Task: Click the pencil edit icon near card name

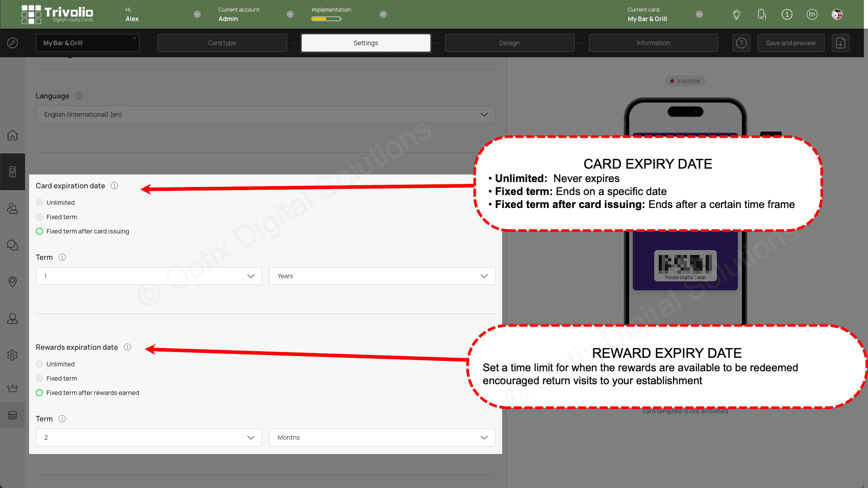Action: tap(13, 43)
